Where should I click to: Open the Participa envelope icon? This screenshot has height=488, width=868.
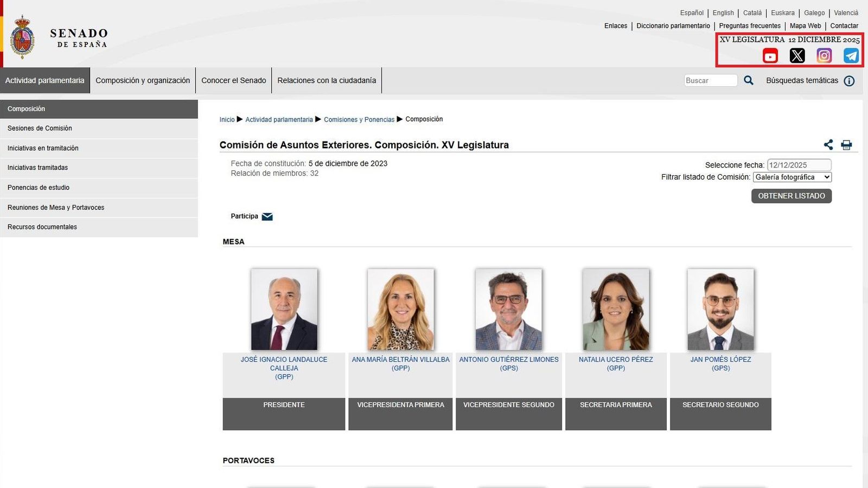[x=267, y=216]
